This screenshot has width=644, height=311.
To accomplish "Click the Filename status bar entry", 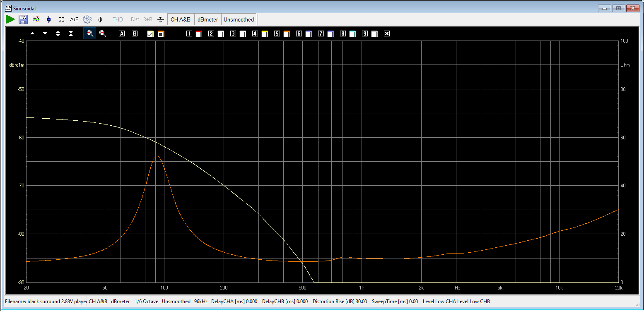I will [45, 301].
